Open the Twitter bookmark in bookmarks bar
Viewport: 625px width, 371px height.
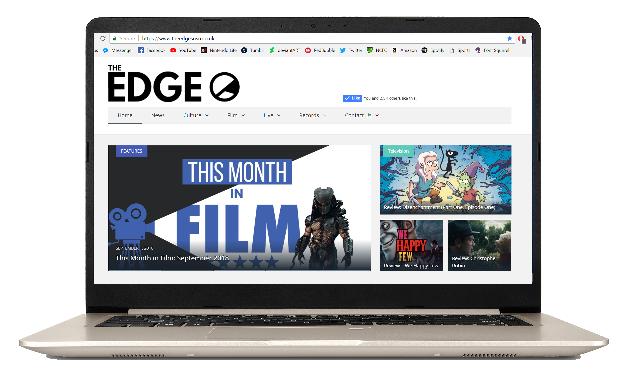(351, 50)
